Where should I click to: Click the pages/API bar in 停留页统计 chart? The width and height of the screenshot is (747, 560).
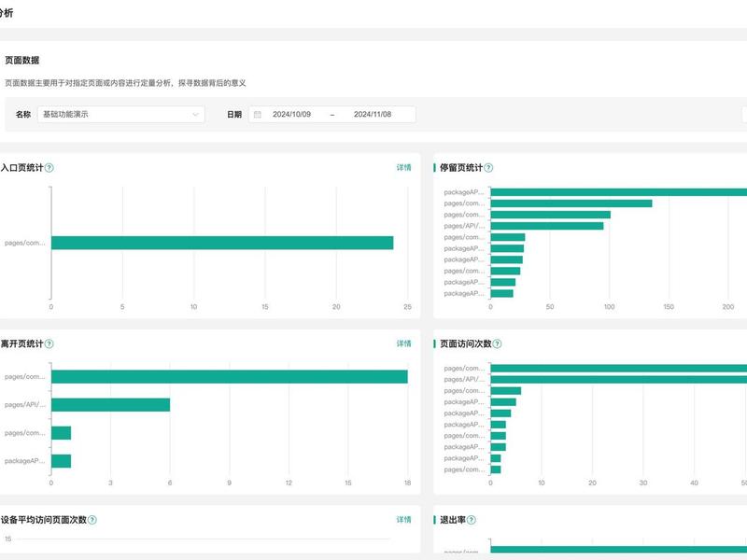(547, 226)
